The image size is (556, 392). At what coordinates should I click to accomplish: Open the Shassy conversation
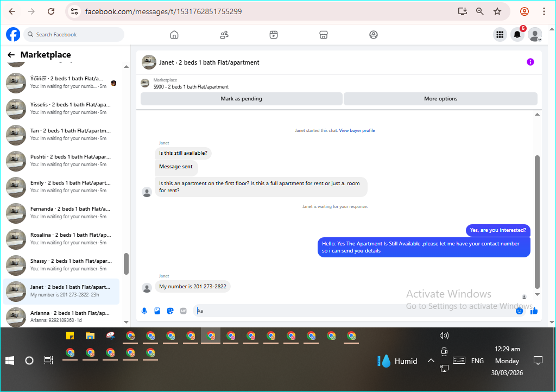tap(61, 265)
